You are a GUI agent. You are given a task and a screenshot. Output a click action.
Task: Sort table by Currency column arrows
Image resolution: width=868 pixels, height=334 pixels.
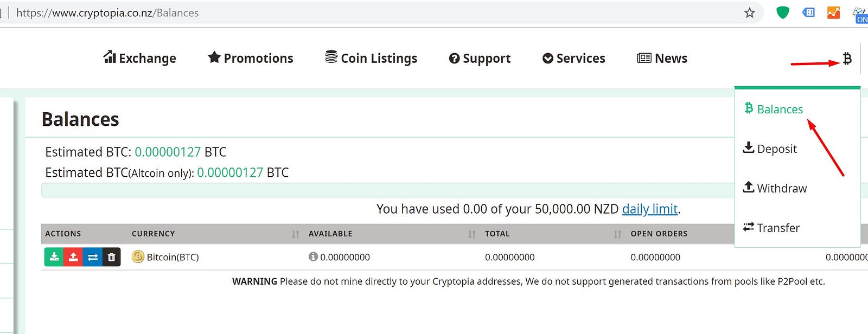click(x=295, y=234)
